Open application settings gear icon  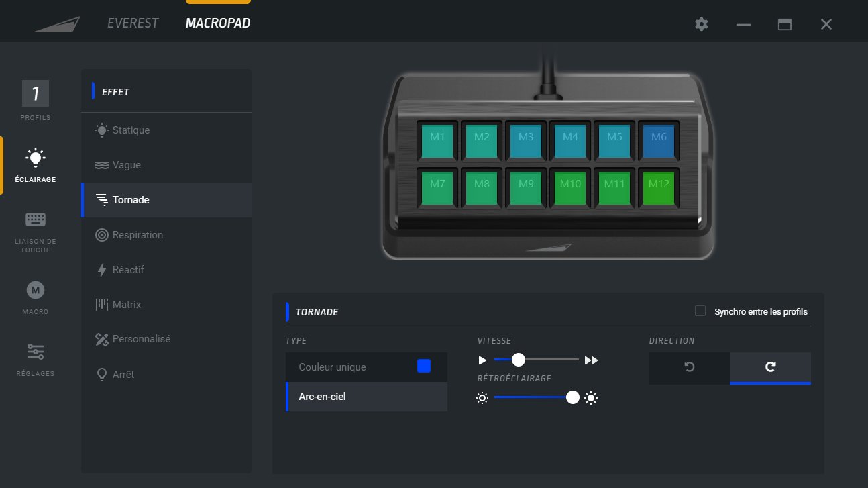[702, 24]
